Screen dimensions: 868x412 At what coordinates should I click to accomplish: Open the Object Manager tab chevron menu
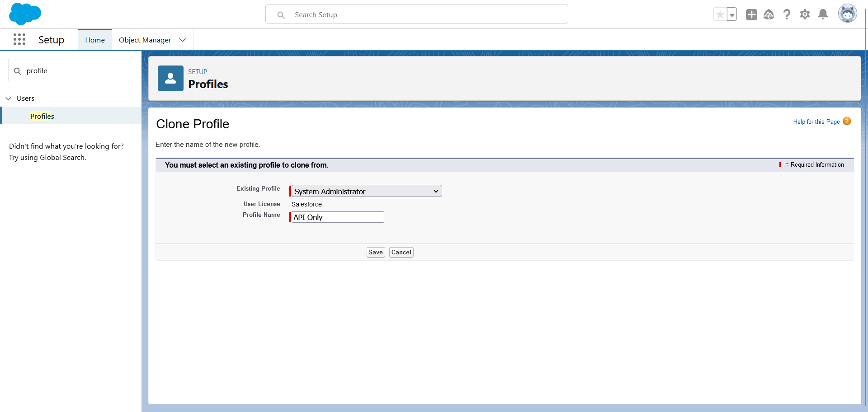pyautogui.click(x=183, y=40)
